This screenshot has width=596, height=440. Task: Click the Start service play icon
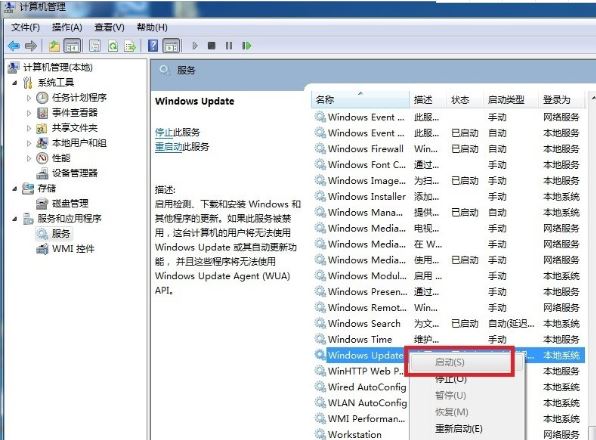coord(195,46)
